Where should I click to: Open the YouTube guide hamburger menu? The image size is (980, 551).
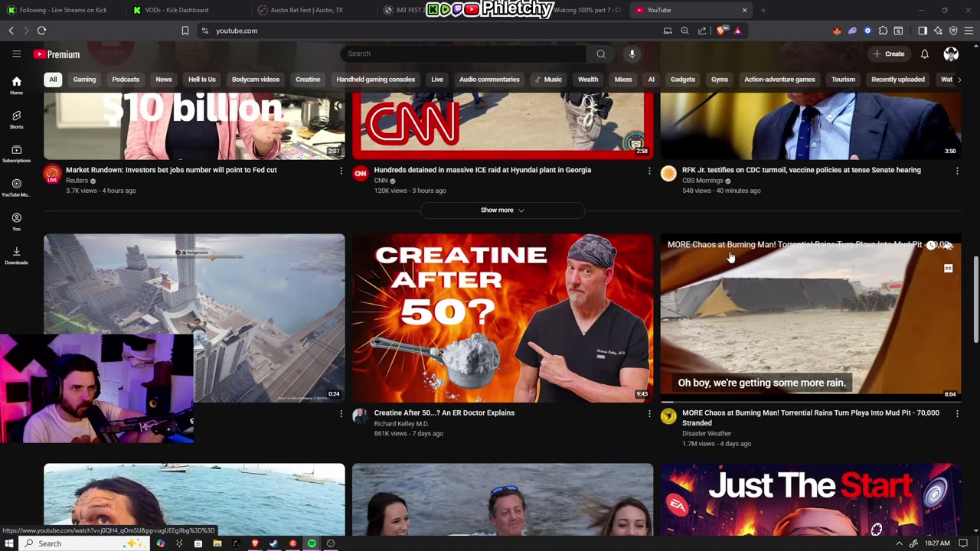point(16,54)
